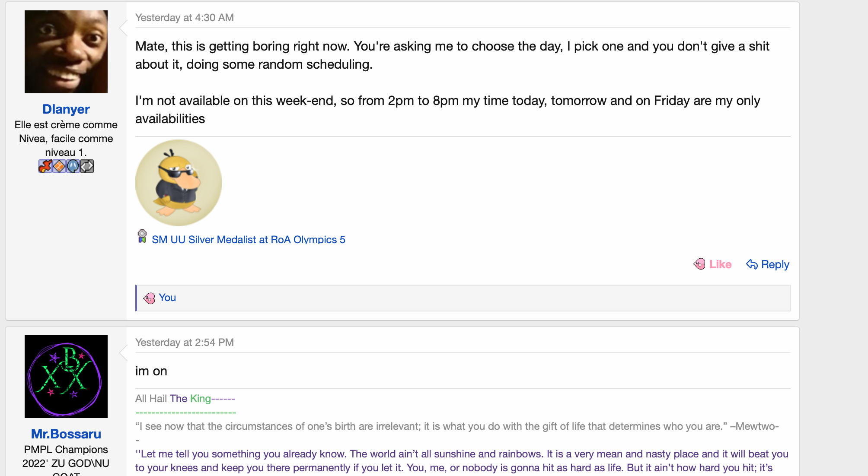Click the "im on" message text

coord(151,371)
